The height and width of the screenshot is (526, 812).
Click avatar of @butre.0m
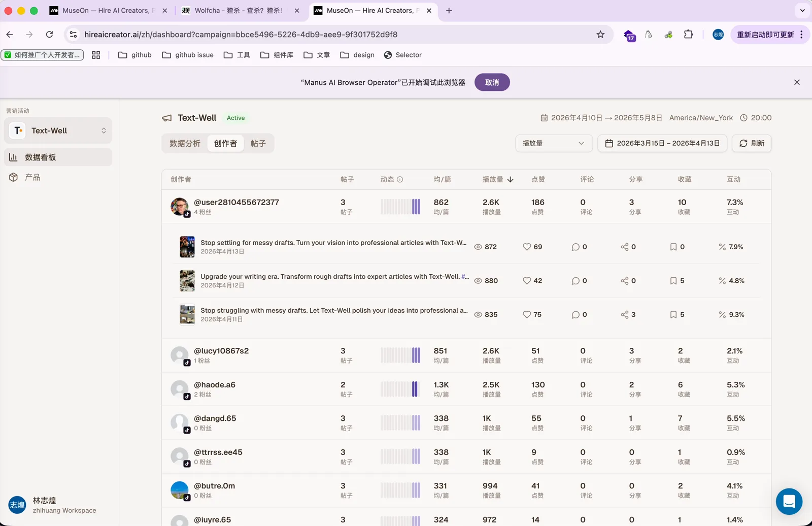pos(180,490)
